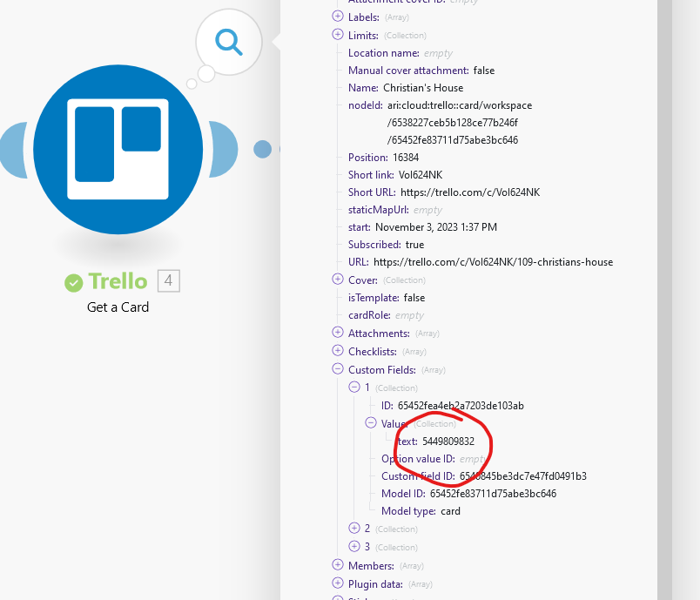
Task: Click the Trello module name label
Action: point(118,281)
